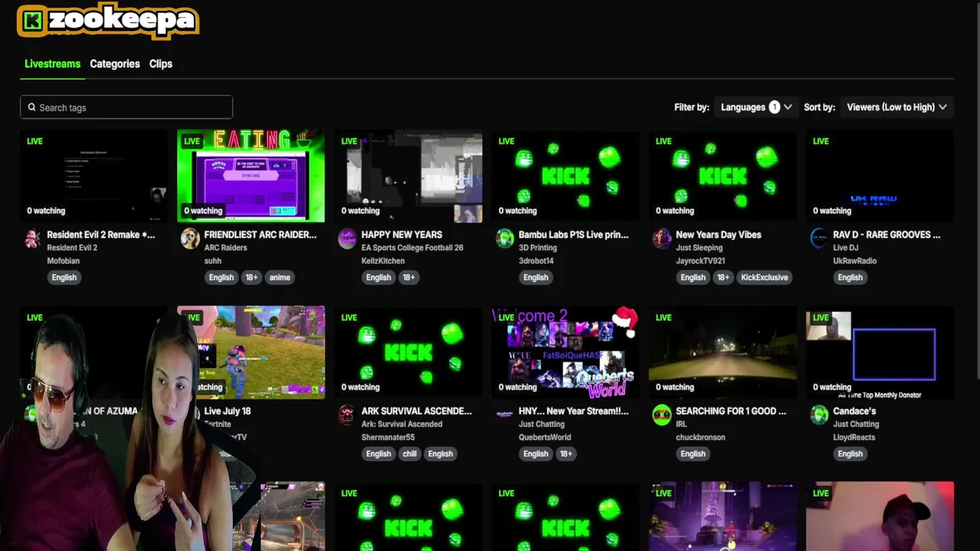Open the Categories tab
The height and width of the screenshot is (551, 980).
[115, 64]
